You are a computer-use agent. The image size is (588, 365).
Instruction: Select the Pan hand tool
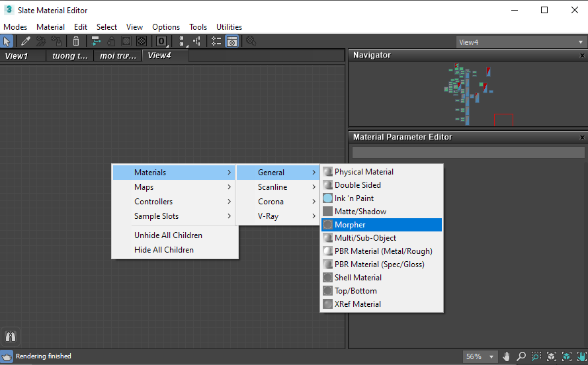[506, 356]
